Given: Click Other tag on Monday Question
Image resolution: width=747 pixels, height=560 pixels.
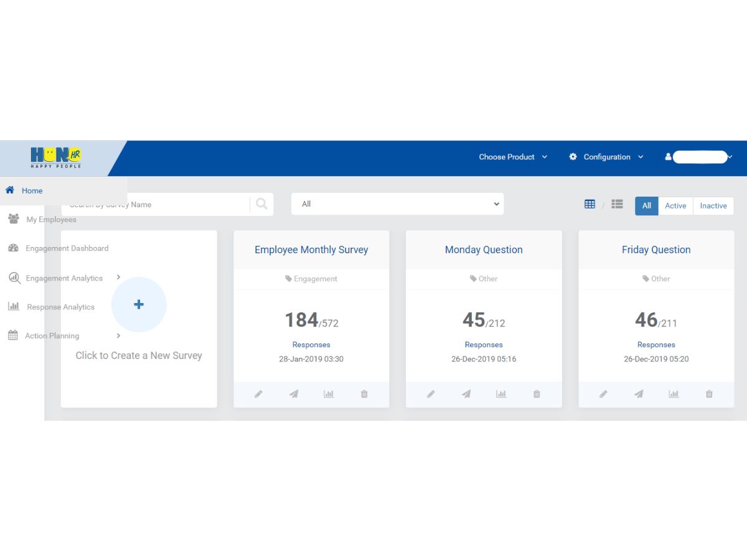Looking at the screenshot, I should coord(484,279).
